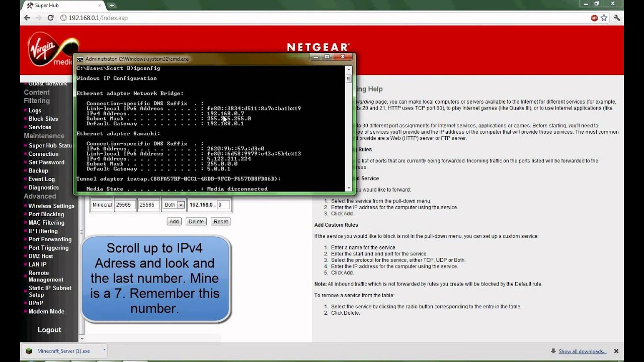Open Remote Management page
Image resolution: width=644 pixels, height=362 pixels.
click(x=46, y=276)
